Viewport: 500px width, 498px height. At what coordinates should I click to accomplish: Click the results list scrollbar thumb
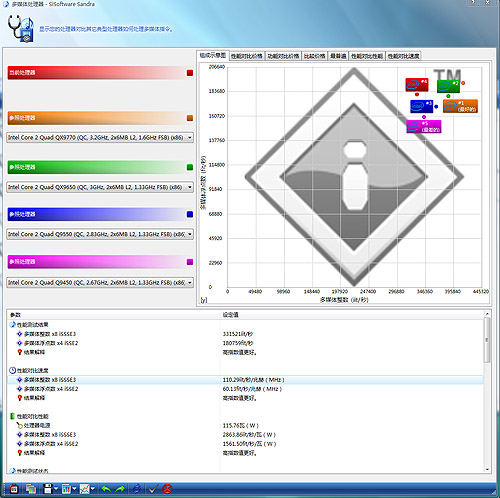point(487,340)
